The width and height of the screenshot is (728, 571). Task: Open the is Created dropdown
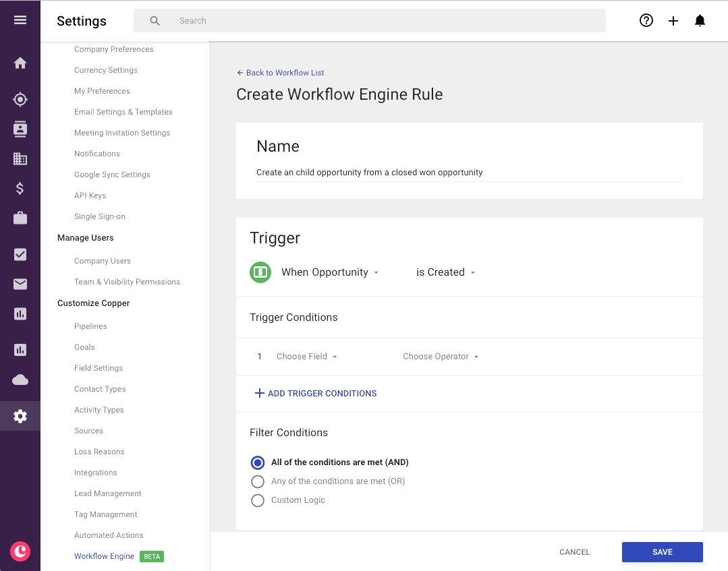(x=446, y=272)
